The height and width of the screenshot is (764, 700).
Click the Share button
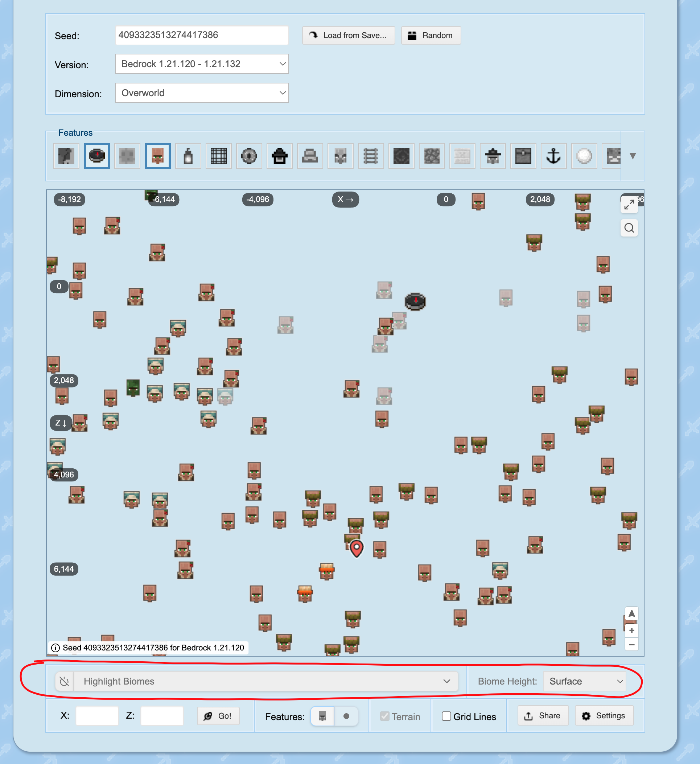point(543,715)
